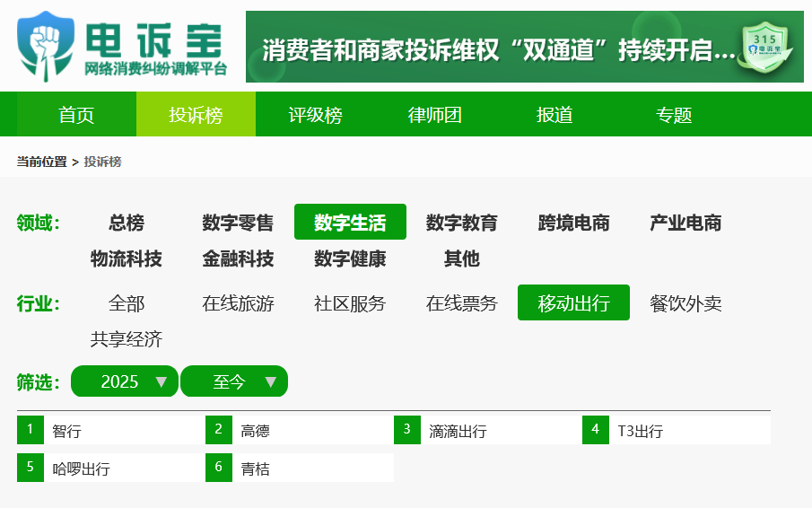
Task: Open the 报道 navigation item
Action: (x=554, y=115)
